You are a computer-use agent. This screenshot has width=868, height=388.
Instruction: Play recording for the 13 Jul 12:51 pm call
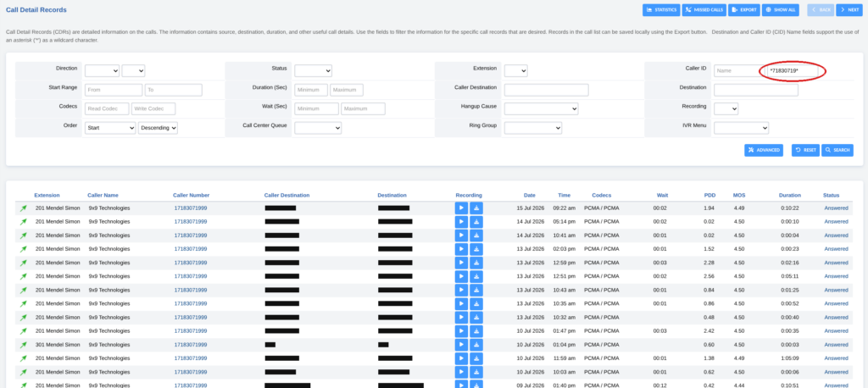click(461, 276)
